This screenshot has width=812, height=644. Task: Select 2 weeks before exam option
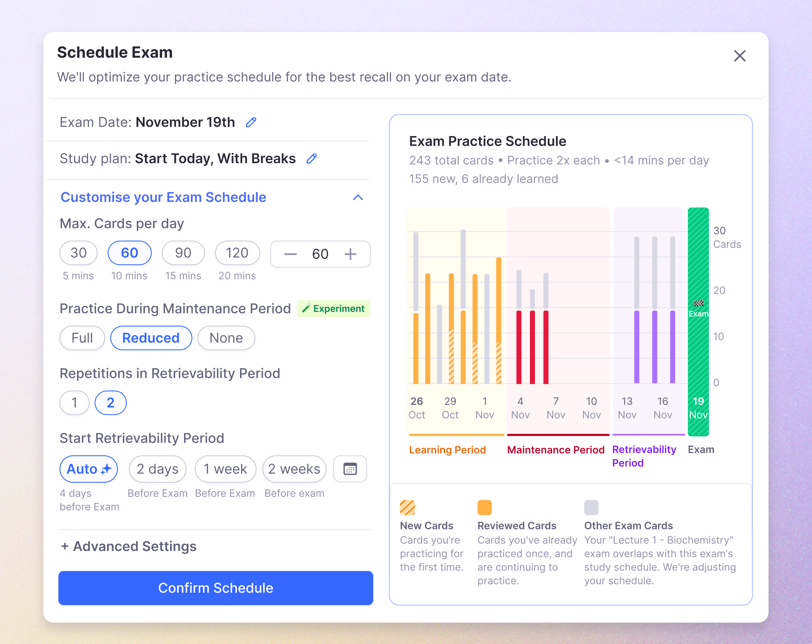point(294,469)
